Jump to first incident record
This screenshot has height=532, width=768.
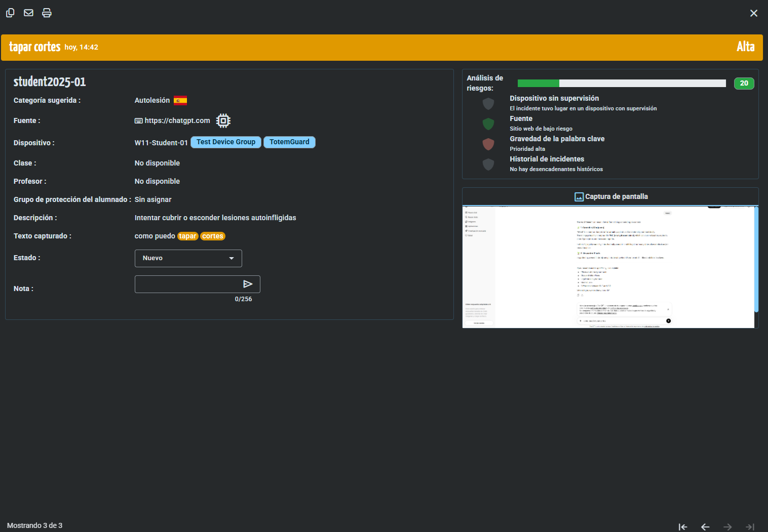682,527
